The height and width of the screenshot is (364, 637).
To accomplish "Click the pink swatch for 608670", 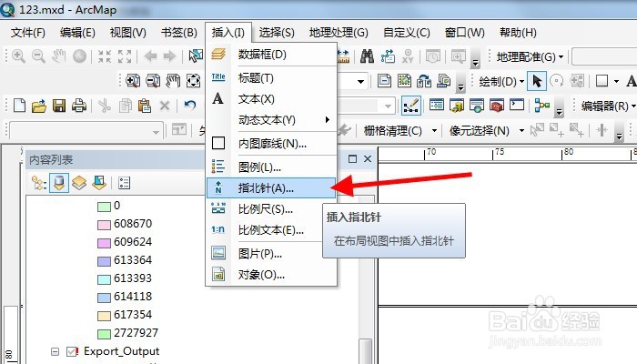I will (105, 225).
